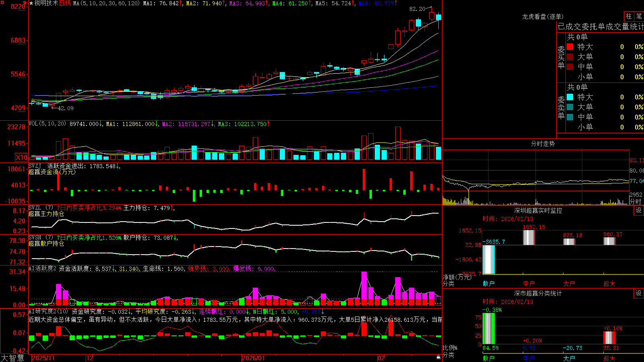Click the 02 month marker on timeline
Viewport: 644px width, 362px height.
click(x=381, y=358)
